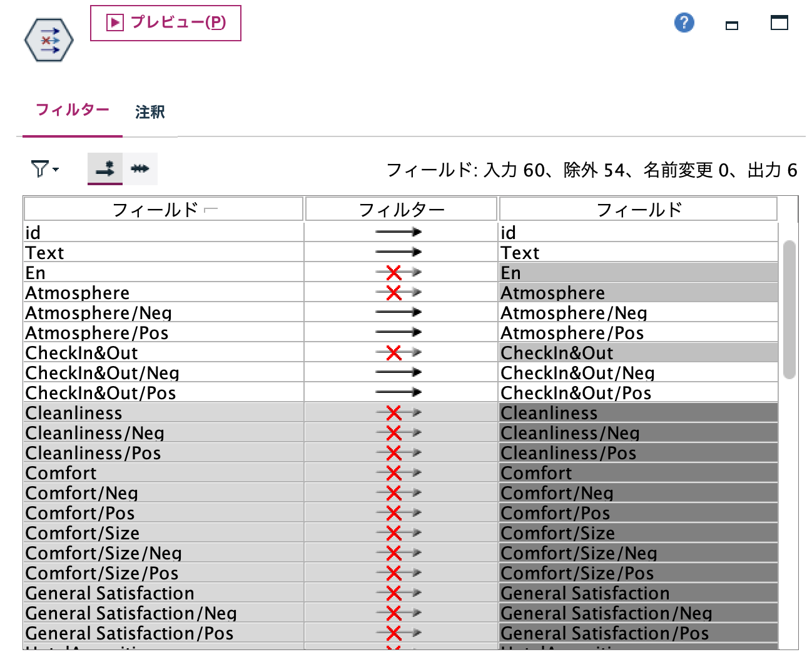Click the プレビュー(P) button
The width and height of the screenshot is (812, 662).
(x=166, y=23)
